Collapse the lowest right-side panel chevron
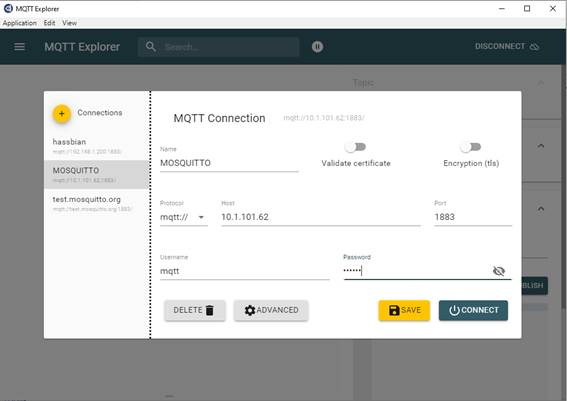Viewport: 567px width, 401px height. [x=541, y=209]
